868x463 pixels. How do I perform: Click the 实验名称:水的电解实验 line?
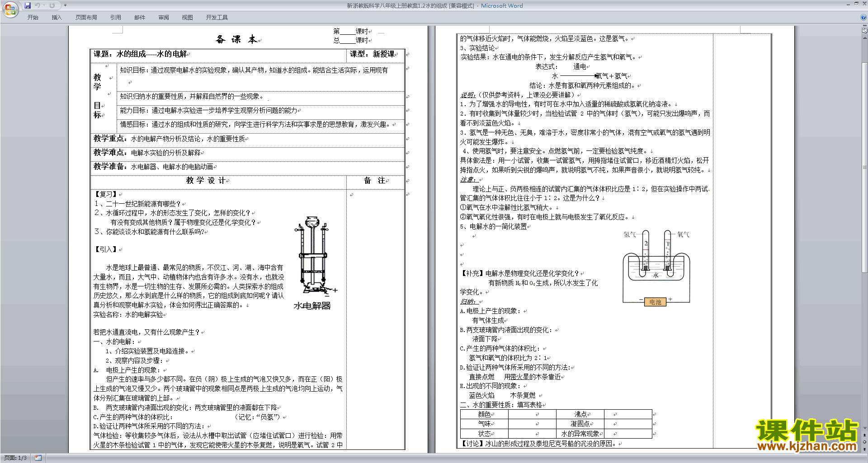(x=128, y=314)
